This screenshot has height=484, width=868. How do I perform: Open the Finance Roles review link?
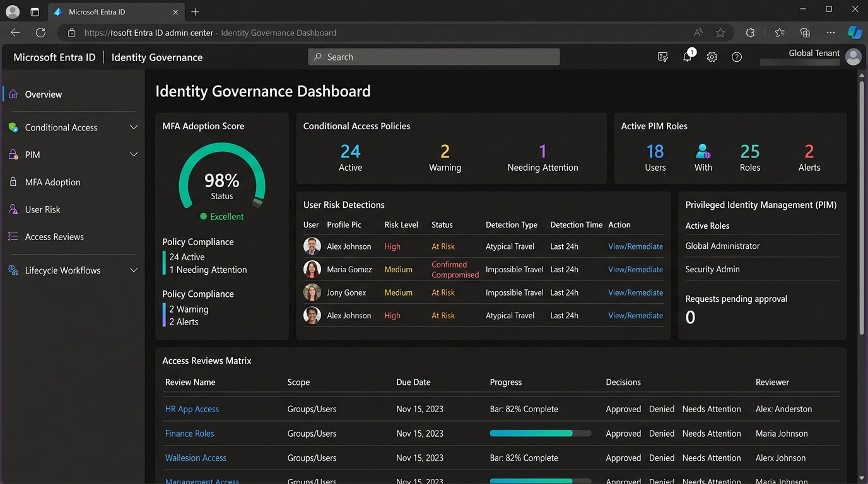tap(189, 434)
